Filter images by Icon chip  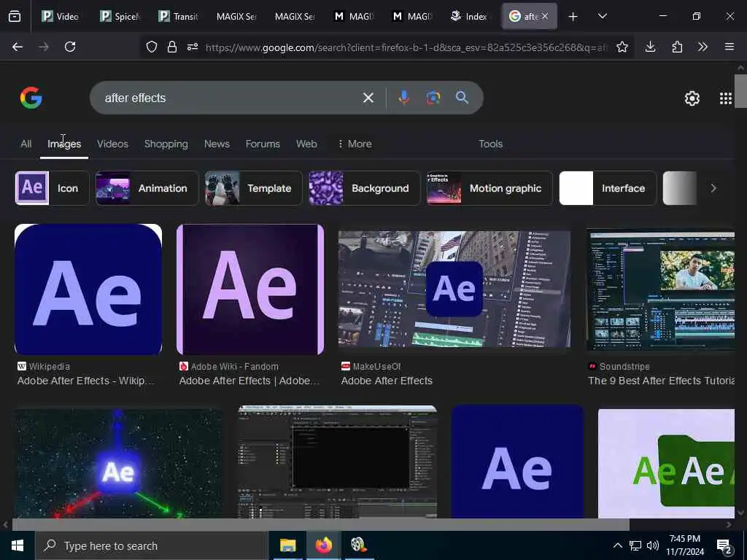coord(52,188)
